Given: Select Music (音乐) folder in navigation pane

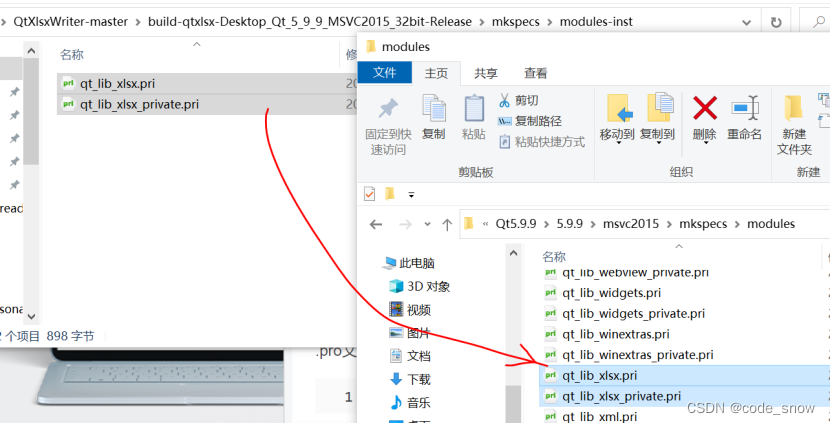Looking at the screenshot, I should pos(410,402).
